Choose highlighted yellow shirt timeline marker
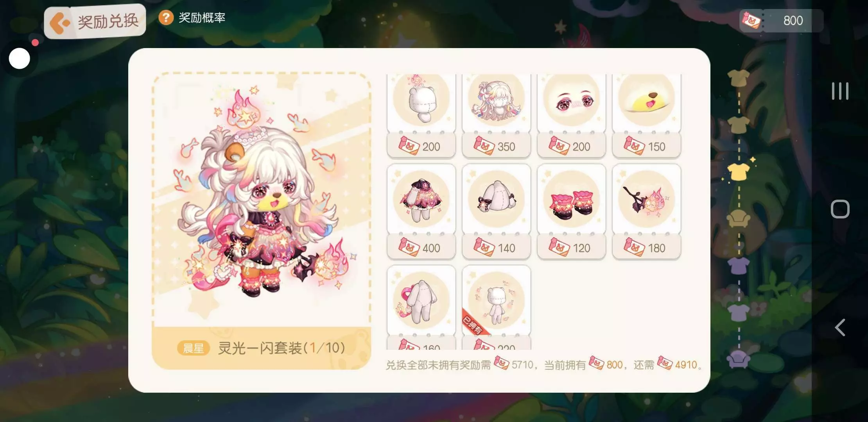868x422 pixels. click(738, 172)
